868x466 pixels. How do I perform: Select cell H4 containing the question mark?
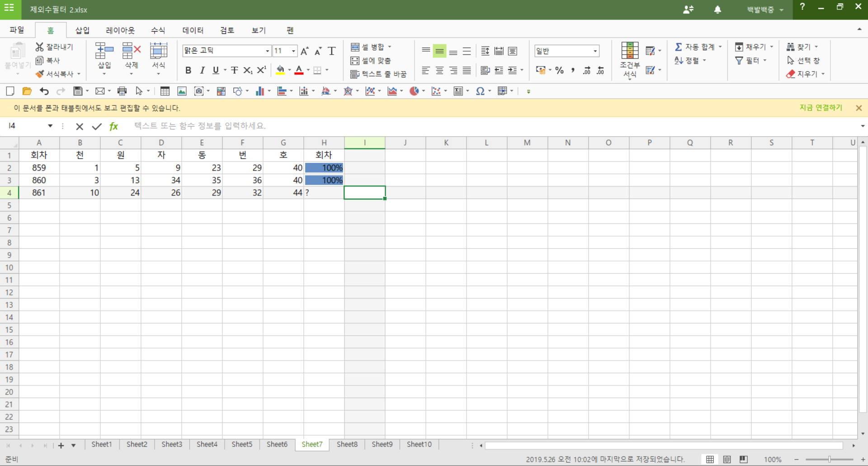[324, 193]
